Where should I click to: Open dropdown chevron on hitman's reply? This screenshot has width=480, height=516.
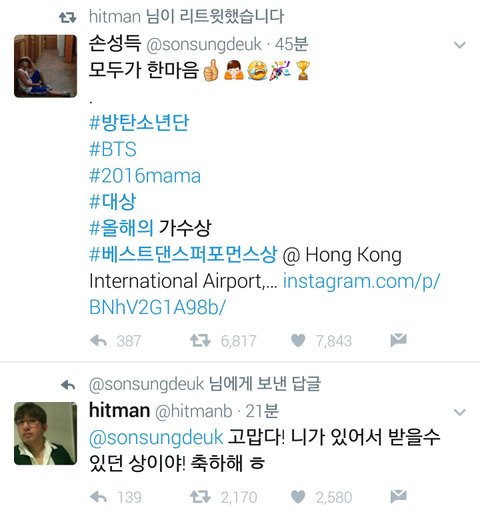[x=460, y=412]
